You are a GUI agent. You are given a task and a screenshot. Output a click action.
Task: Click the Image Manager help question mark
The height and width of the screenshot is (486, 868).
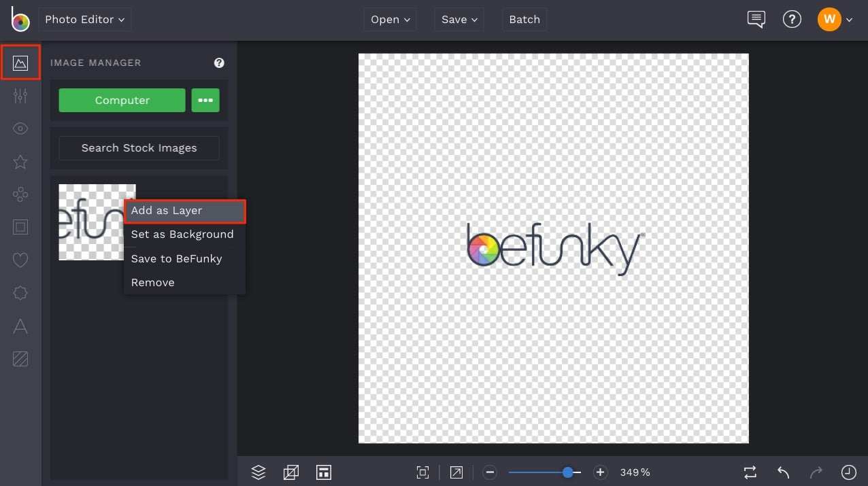(219, 63)
